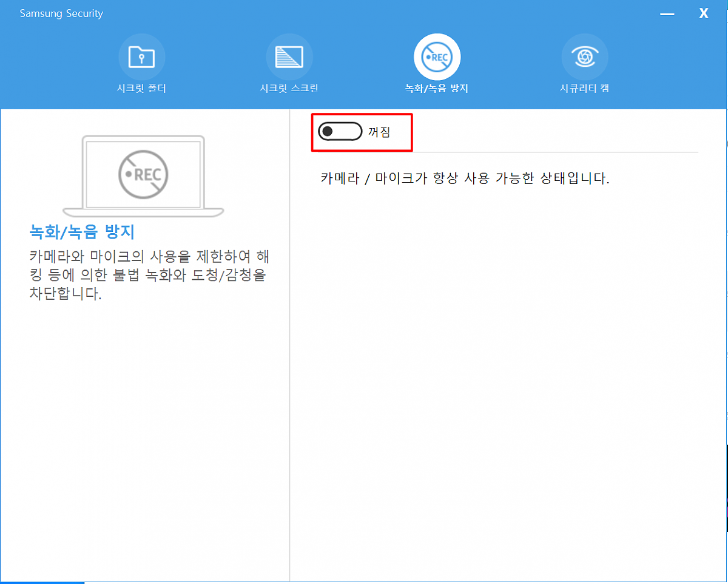Click the 꺼짐 status label
Image resolution: width=728 pixels, height=584 pixels.
tap(379, 132)
